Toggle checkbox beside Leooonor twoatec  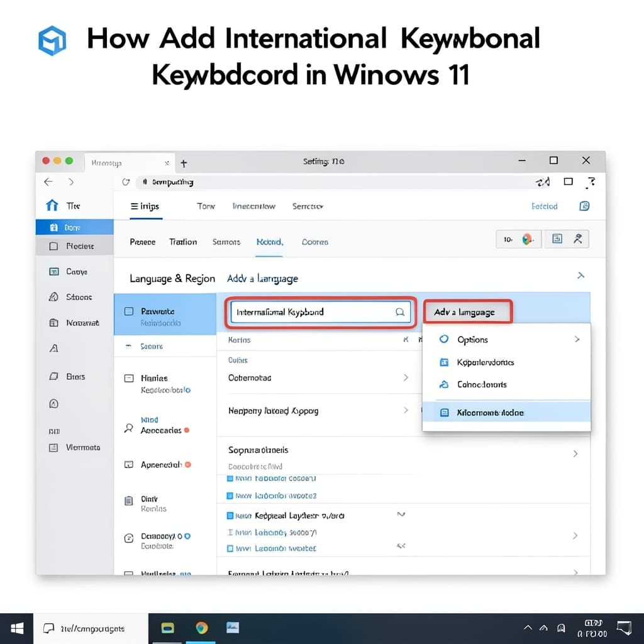click(230, 548)
